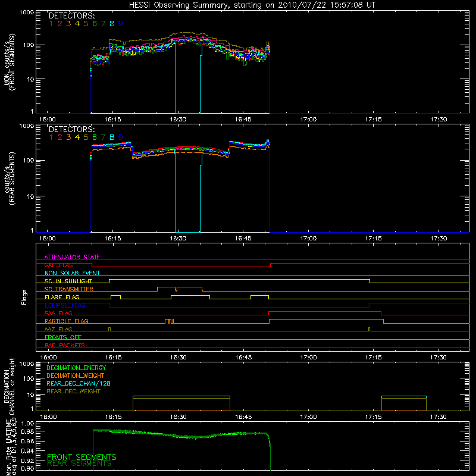
Task: Click the SAA_FLAG label
Action: [58, 313]
